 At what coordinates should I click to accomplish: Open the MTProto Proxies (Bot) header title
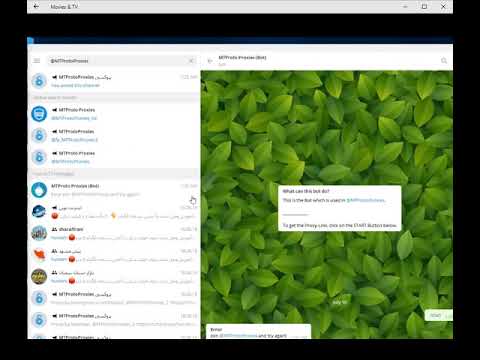coord(242,58)
